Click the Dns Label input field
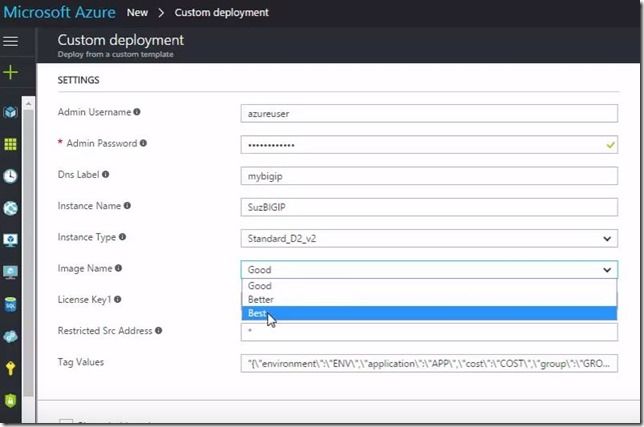This screenshot has height=427, width=644. pos(429,175)
